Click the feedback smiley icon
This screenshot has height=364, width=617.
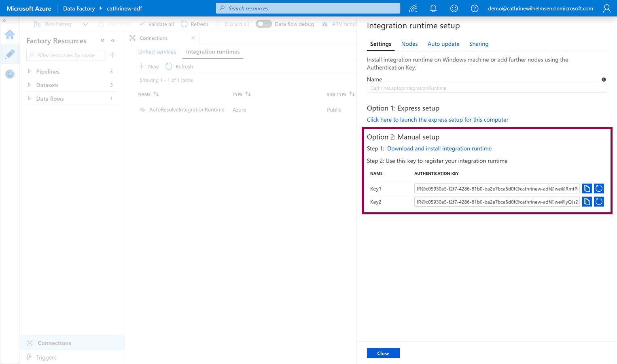coord(454,8)
